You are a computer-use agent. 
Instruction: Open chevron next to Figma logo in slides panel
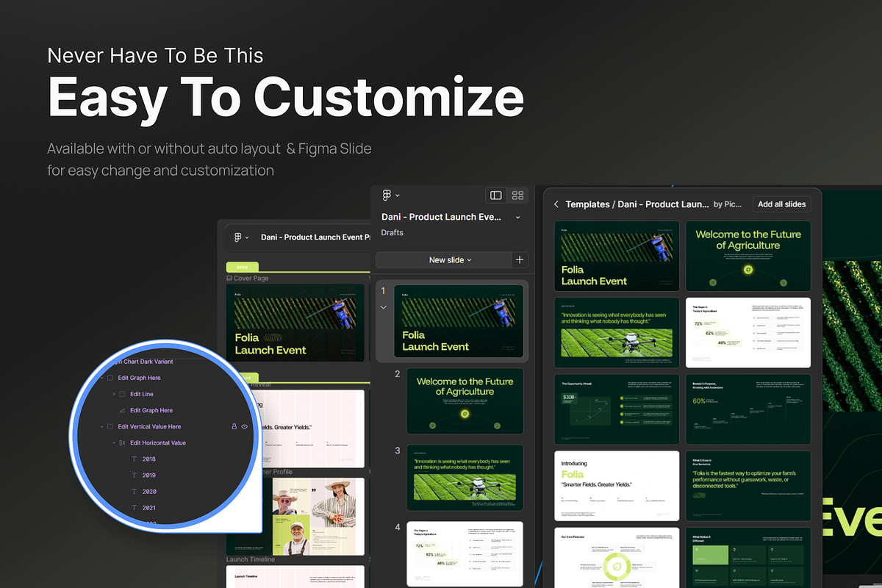click(x=398, y=196)
